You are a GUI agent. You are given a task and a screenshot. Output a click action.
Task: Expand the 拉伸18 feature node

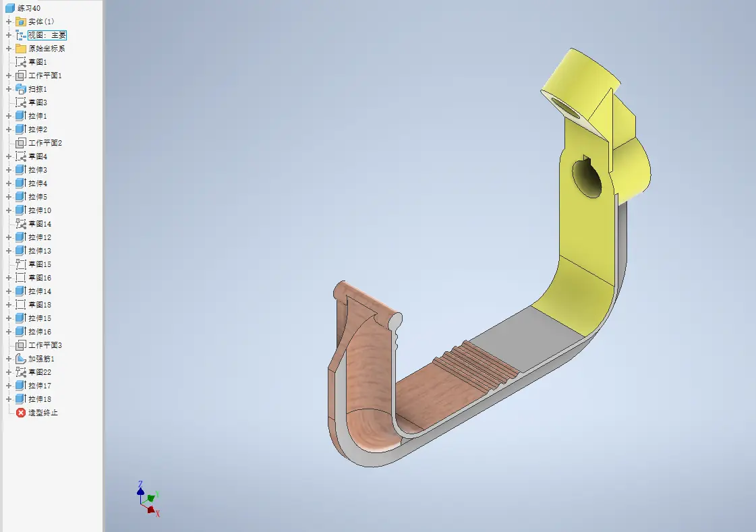9,399
